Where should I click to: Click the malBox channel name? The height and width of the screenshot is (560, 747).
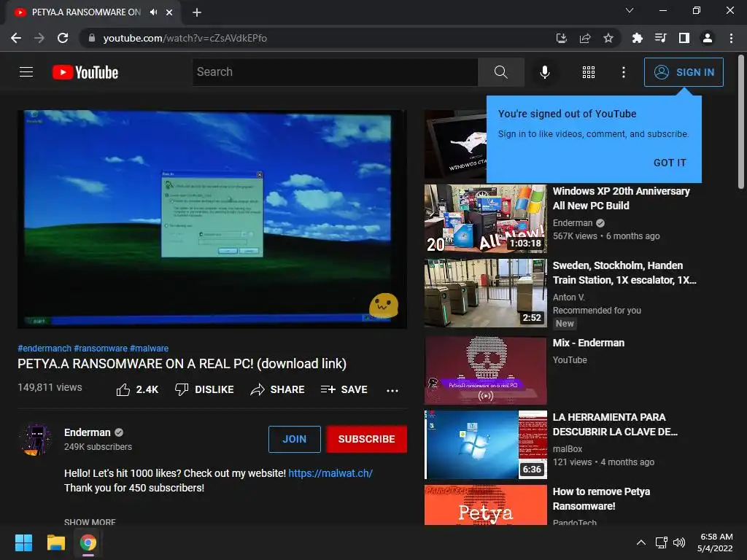pos(568,449)
